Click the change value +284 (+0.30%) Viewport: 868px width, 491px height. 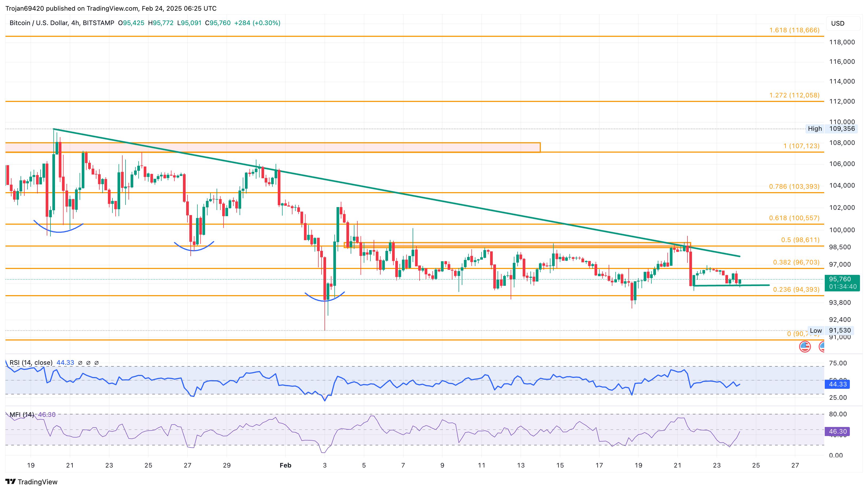click(x=257, y=23)
